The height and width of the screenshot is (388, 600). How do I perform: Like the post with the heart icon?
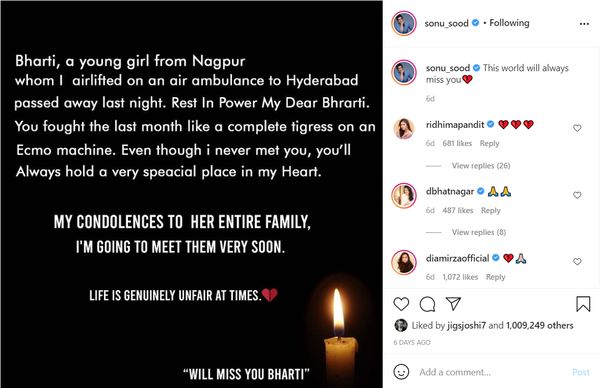click(x=401, y=304)
